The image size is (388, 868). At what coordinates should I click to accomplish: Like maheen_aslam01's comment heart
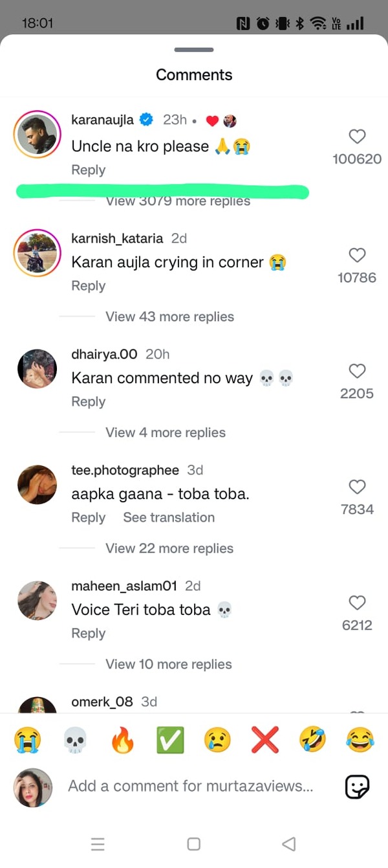coord(357,603)
